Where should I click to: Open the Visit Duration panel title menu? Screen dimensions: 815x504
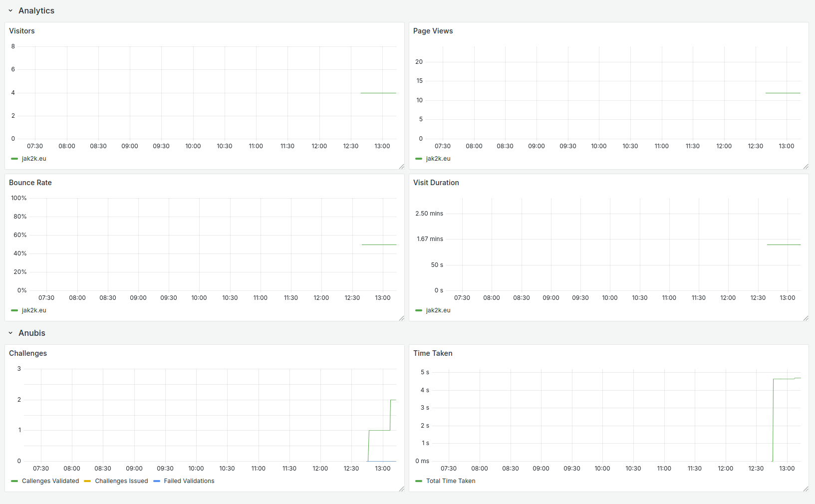point(436,183)
